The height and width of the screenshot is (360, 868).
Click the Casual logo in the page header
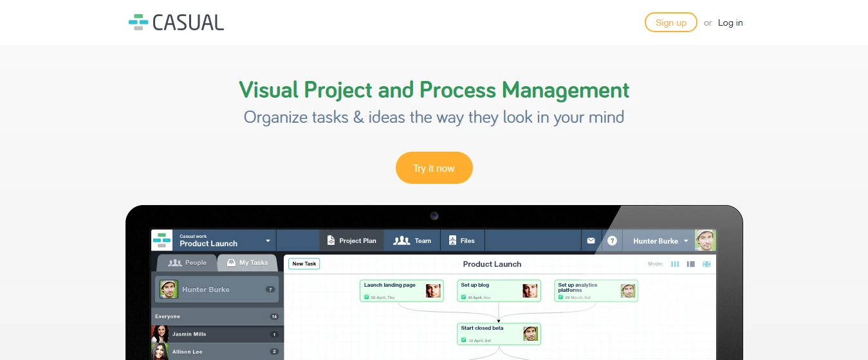(176, 22)
